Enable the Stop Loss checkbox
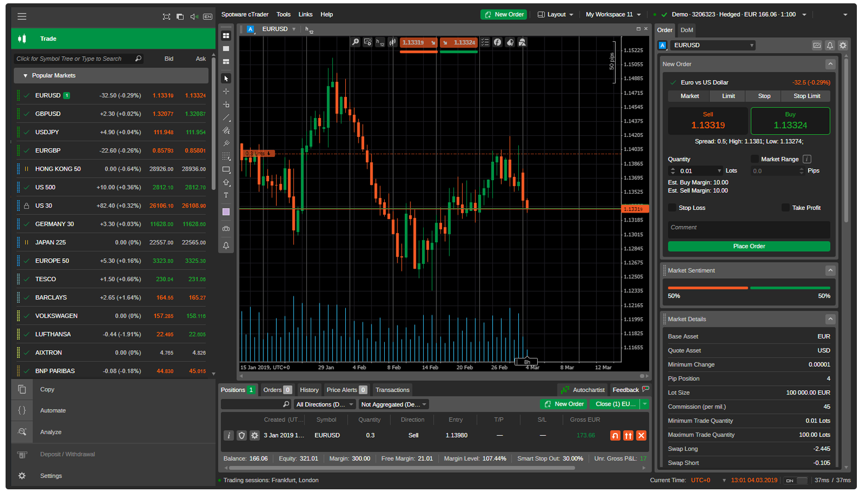Viewport: 868px width, 496px height. pyautogui.click(x=672, y=208)
